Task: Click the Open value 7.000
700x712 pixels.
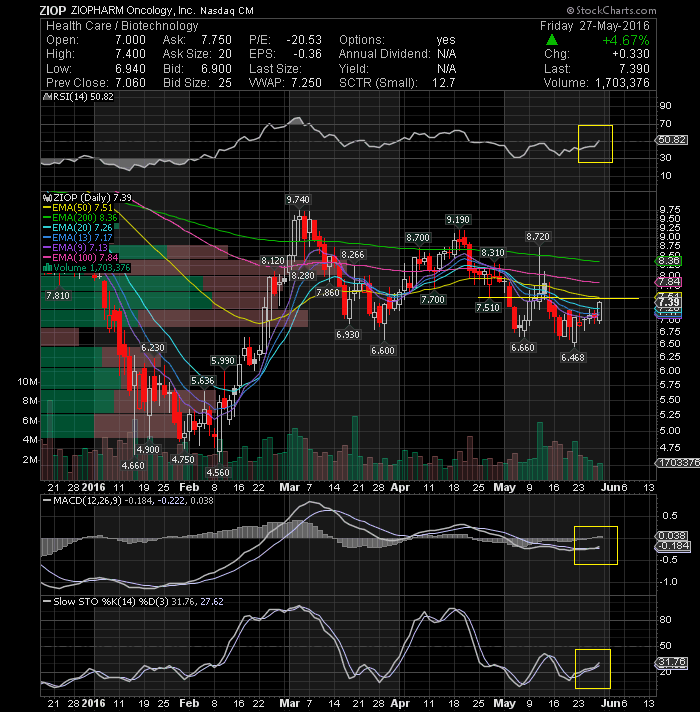Action: pos(130,40)
